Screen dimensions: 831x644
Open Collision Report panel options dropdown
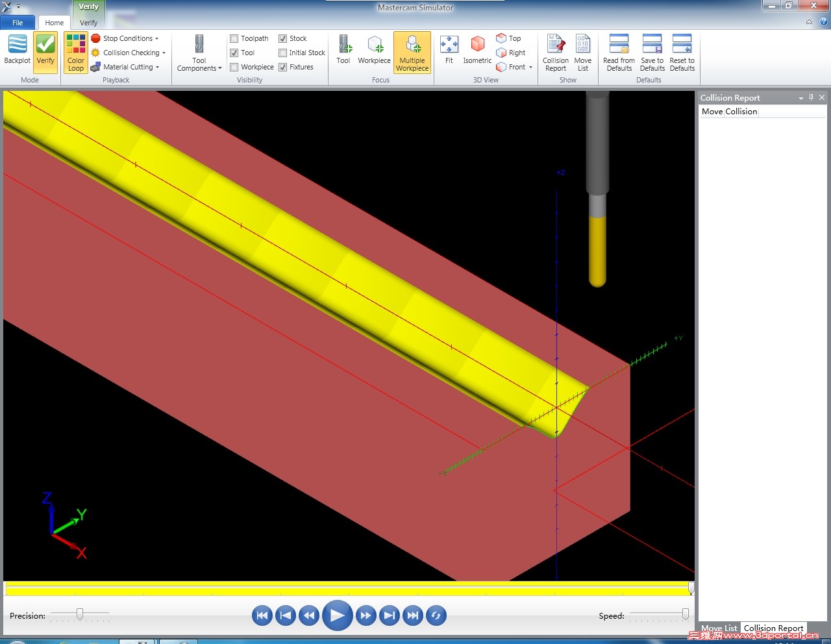tap(801, 98)
